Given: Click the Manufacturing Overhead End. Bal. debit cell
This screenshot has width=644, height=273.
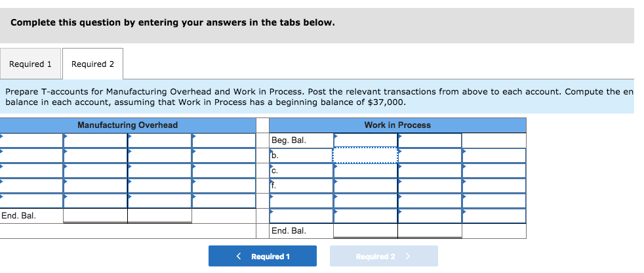Looking at the screenshot, I should click(x=95, y=215).
